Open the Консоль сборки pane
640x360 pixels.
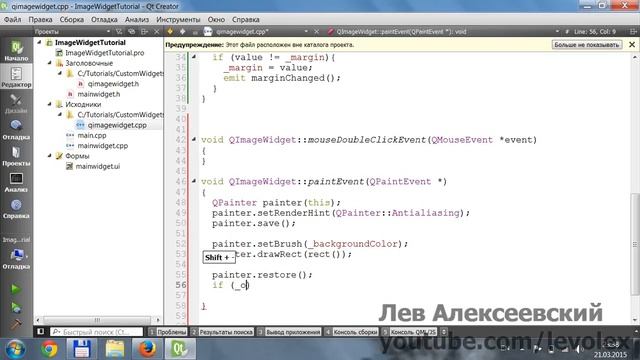tap(352, 332)
